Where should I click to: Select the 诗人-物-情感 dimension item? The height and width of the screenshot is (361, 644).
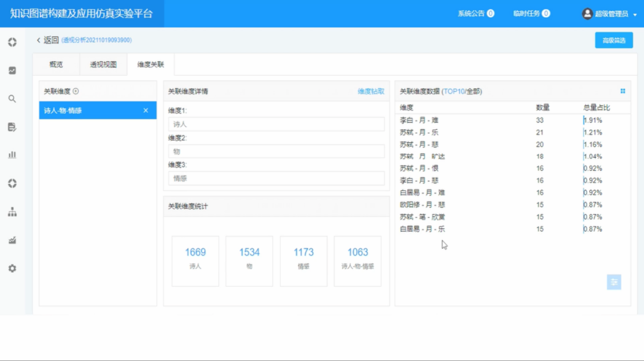(x=98, y=110)
